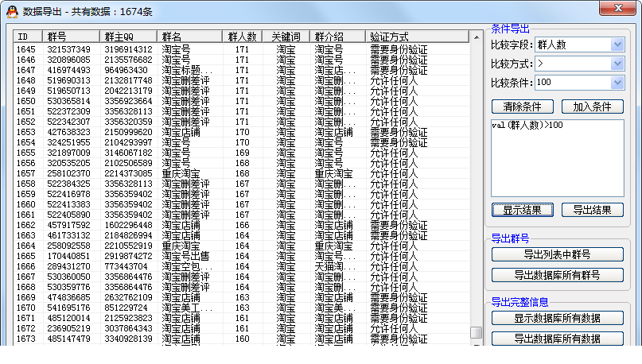The width and height of the screenshot is (642, 364).
Task: Click owner QQ 2132817748
Action: click(x=129, y=80)
